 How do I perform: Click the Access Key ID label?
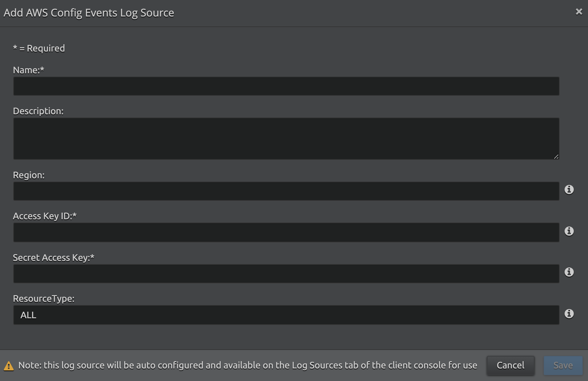(45, 216)
